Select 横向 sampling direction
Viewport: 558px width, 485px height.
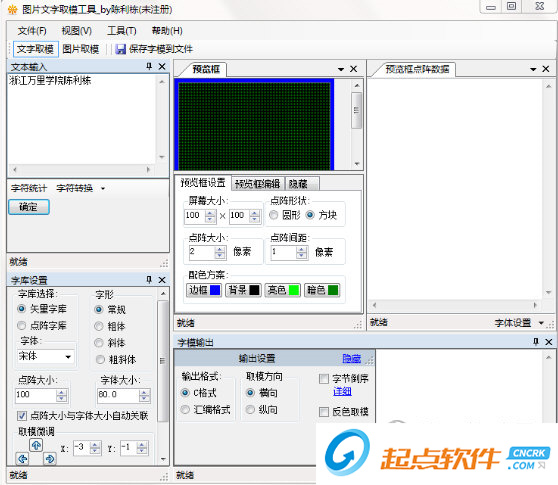tap(250, 393)
